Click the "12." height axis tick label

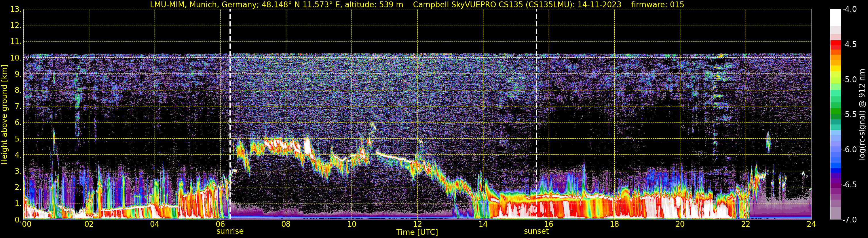[16, 26]
